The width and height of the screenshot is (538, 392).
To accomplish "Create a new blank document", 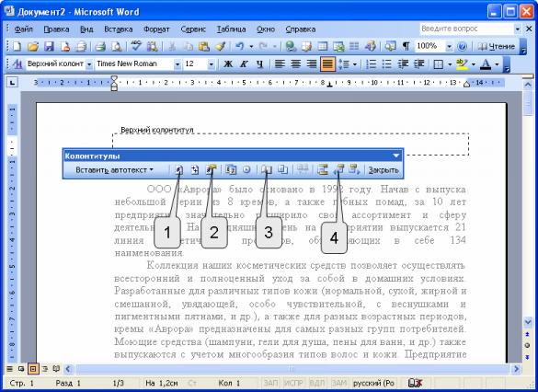I will [17, 46].
